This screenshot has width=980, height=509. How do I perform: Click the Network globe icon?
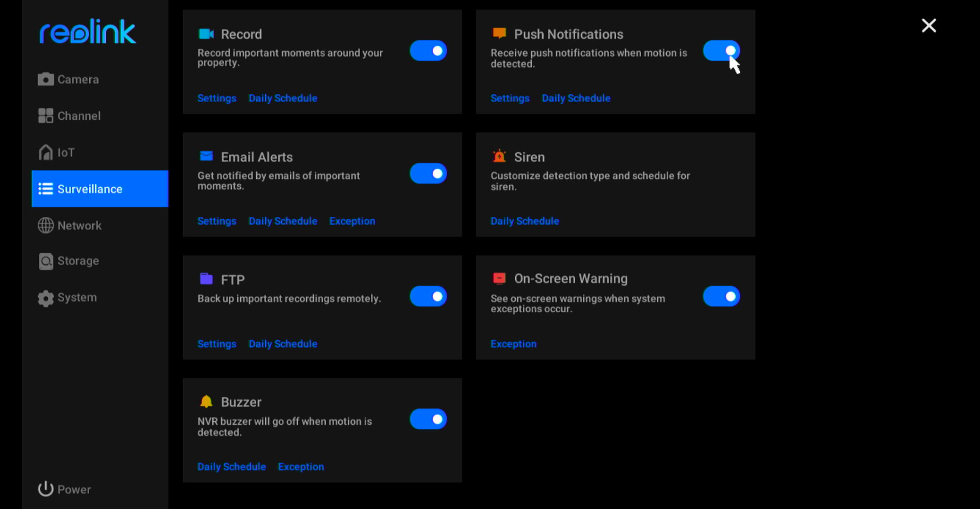pos(46,225)
